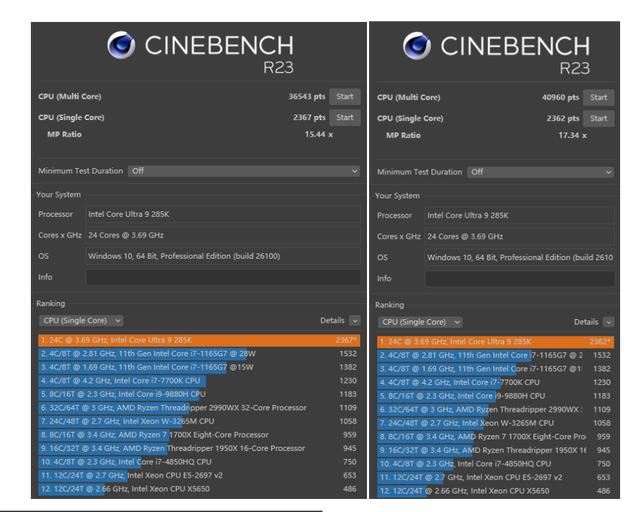Viewport: 640px width, 512px height.
Task: Select rank 10 i7-4850HQ row in left window
Action: [199, 462]
